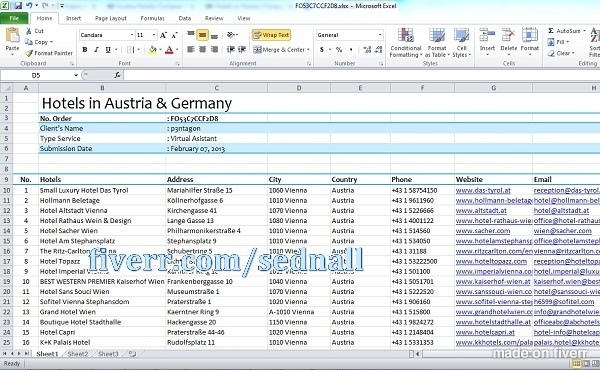Toggle Bold formatting
The height and width of the screenshot is (370, 600).
[x=85, y=50]
